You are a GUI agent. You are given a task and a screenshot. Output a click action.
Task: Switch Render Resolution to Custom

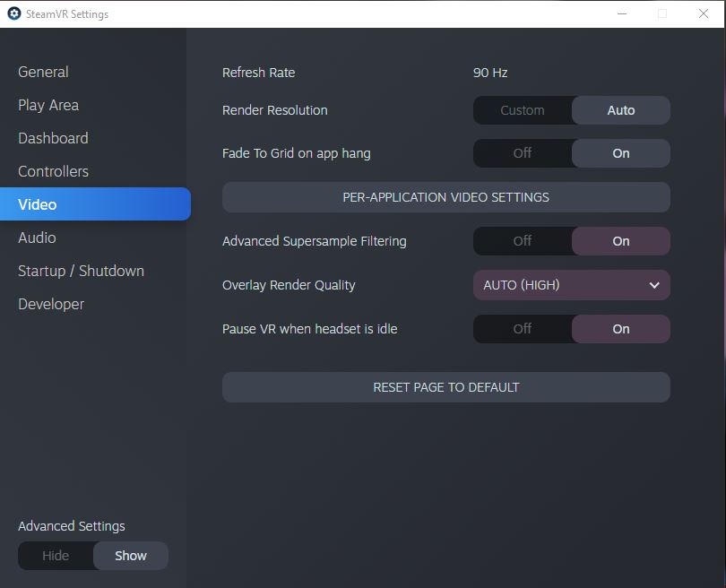pos(523,110)
